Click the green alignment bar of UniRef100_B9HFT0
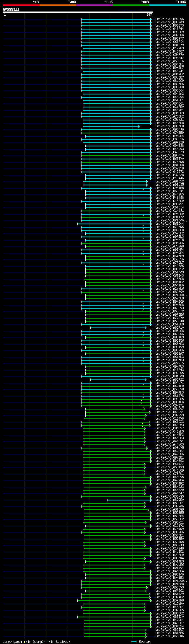 [x=117, y=156]
